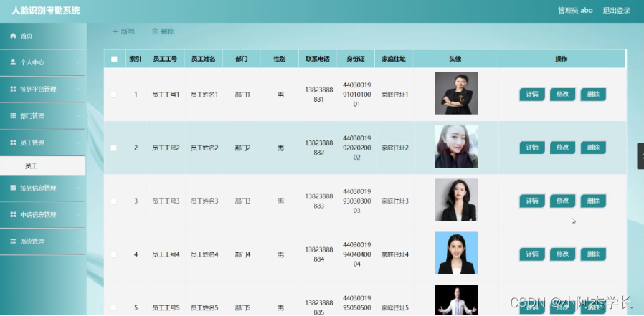Click the 联系电话 column header

tap(318, 59)
